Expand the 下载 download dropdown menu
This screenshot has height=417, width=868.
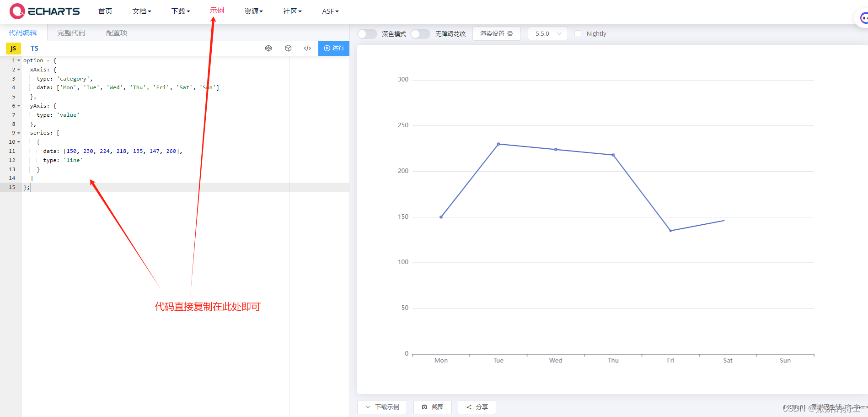tap(180, 11)
